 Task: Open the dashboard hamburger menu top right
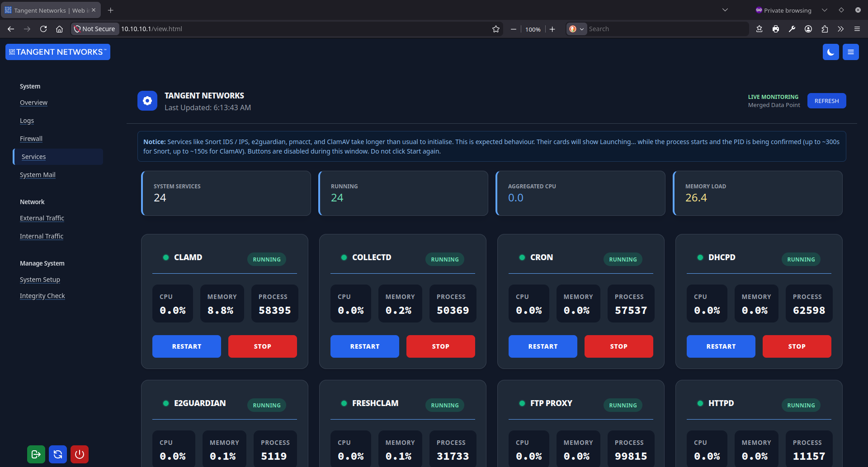(850, 52)
